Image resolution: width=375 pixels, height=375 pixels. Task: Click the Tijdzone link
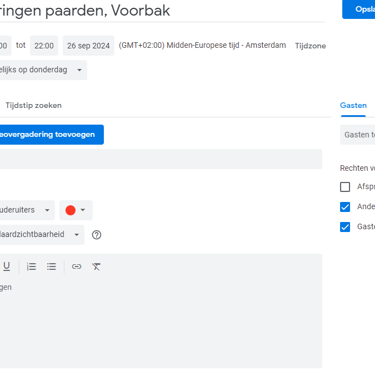point(310,46)
